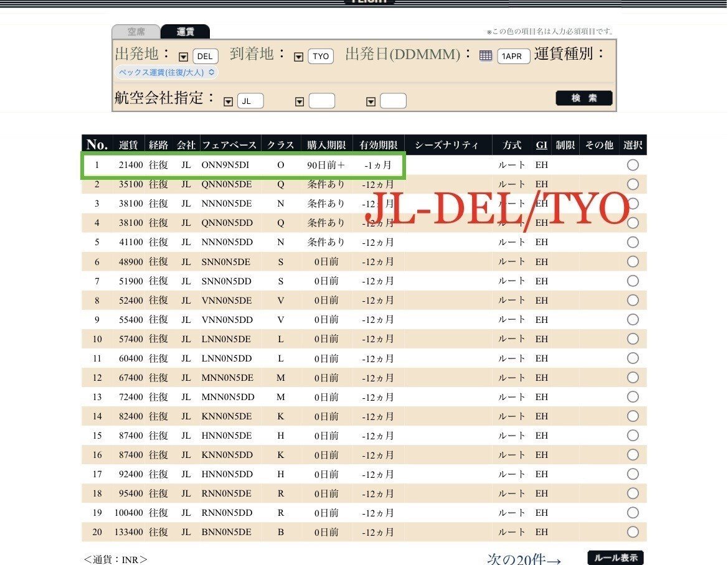Click the 検索 search button
This screenshot has width=728, height=565.
pos(584,98)
